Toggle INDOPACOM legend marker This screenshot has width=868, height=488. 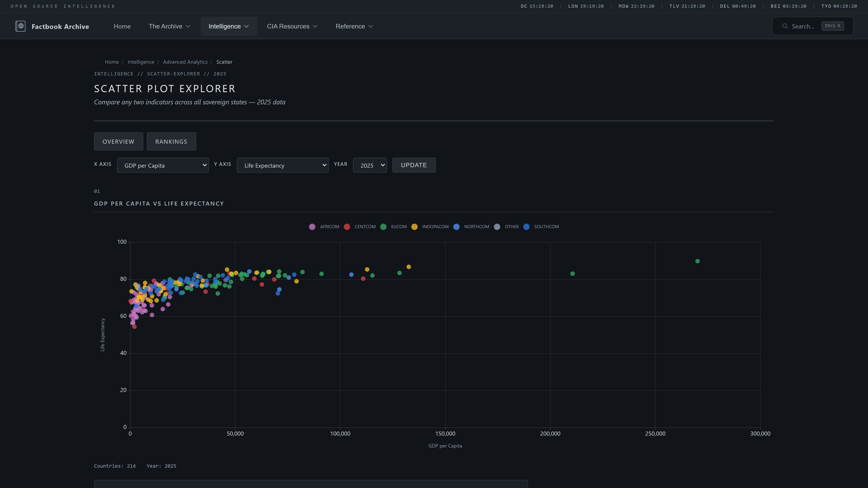tap(415, 227)
